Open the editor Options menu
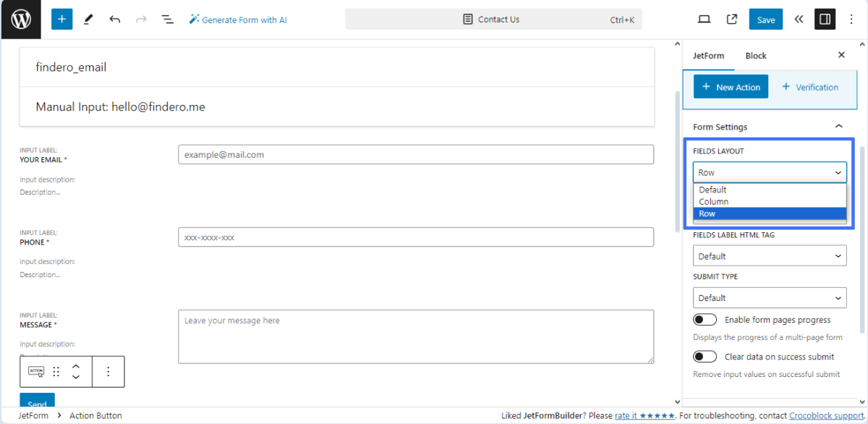 click(x=851, y=19)
